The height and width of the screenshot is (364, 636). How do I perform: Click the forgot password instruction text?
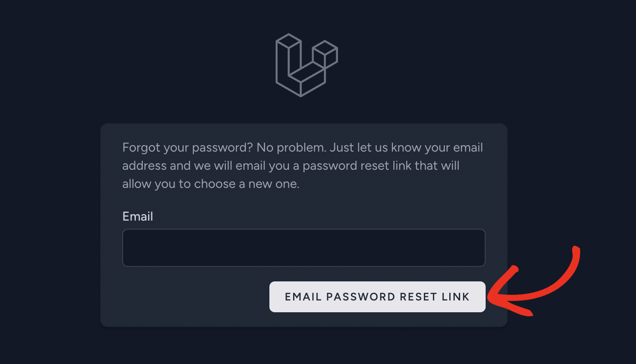pos(302,165)
